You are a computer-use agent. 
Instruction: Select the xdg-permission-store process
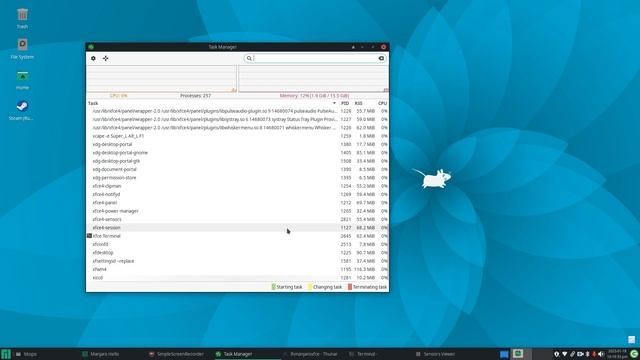238,178
